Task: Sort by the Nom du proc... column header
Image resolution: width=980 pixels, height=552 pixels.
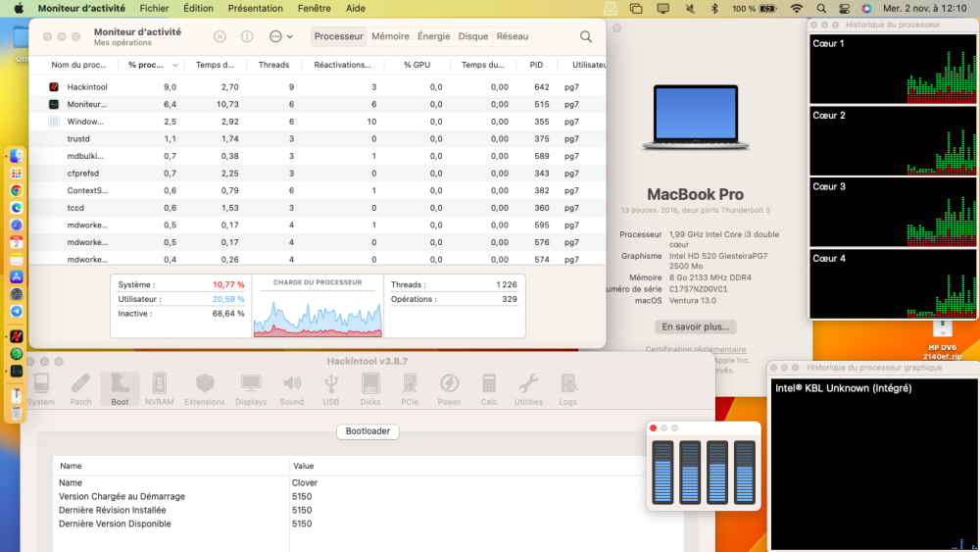Action: (x=78, y=65)
